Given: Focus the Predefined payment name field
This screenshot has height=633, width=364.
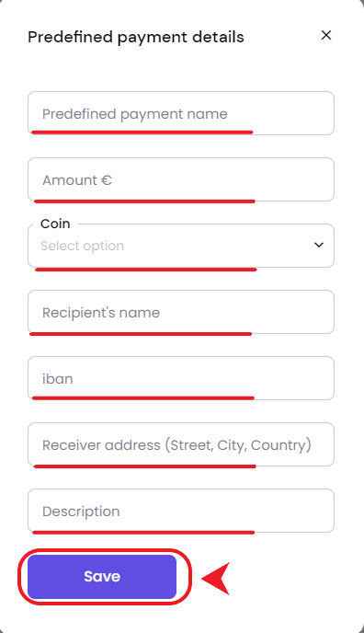Looking at the screenshot, I should point(181,113).
